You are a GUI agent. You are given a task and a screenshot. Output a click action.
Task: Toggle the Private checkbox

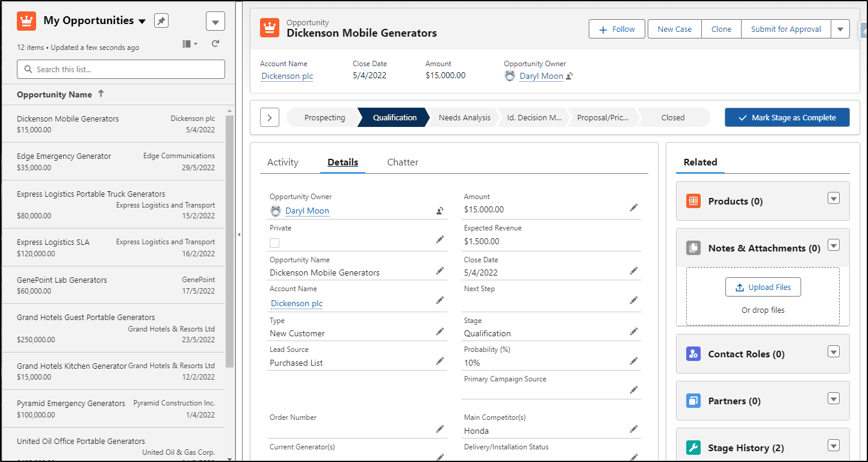(274, 243)
